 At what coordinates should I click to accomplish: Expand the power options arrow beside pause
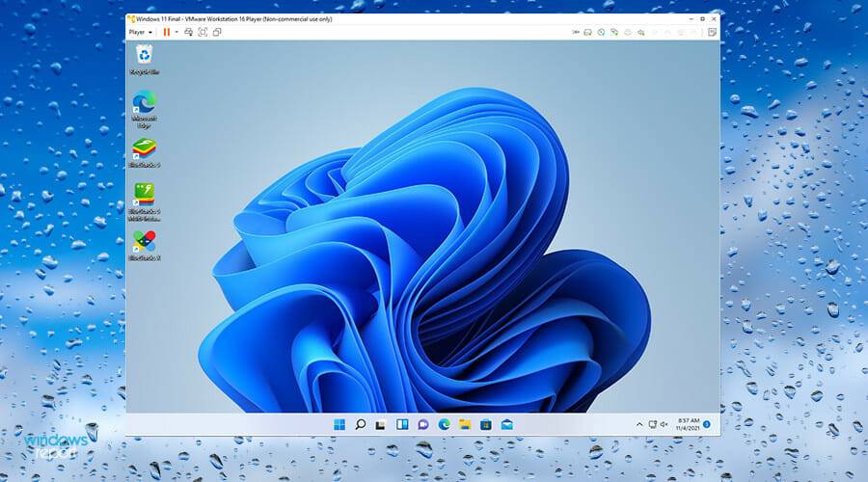pos(176,32)
